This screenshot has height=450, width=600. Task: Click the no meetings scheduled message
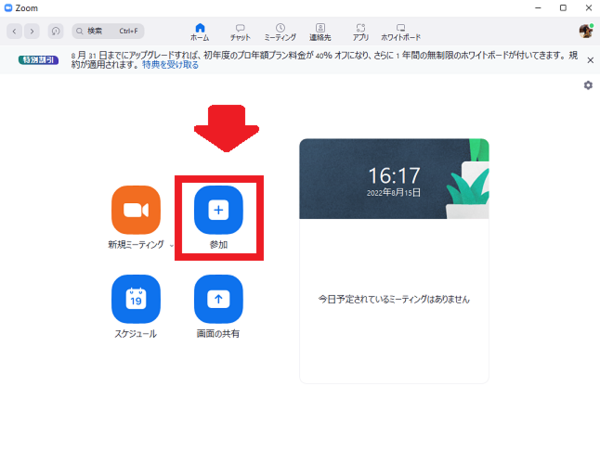click(394, 299)
